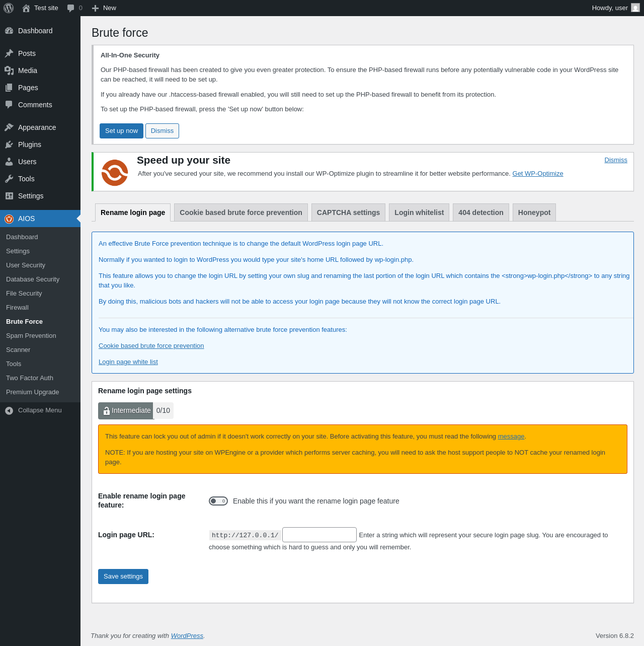Click the Pages icon in the sidebar
The width and height of the screenshot is (644, 646).
(x=9, y=88)
